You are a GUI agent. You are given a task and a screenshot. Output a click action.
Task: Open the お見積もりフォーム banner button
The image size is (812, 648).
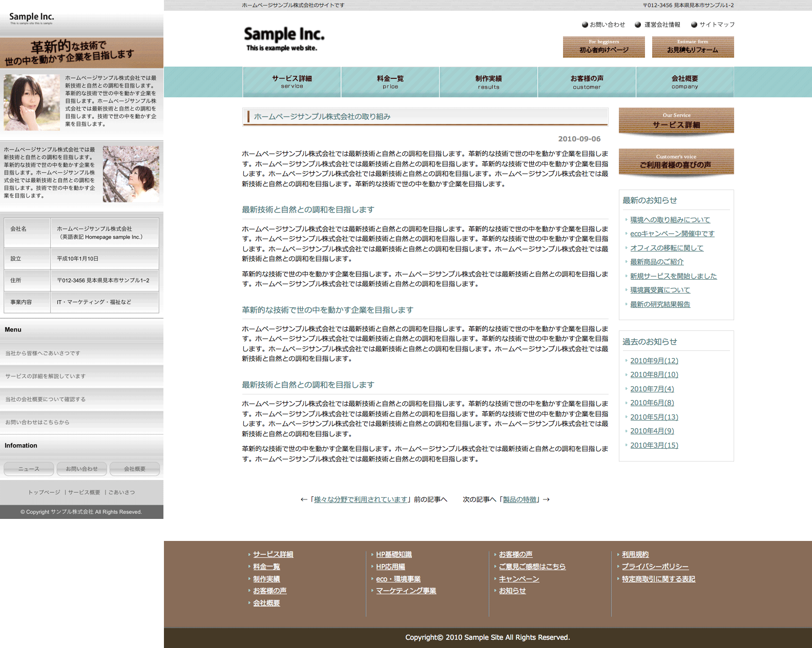coord(693,47)
